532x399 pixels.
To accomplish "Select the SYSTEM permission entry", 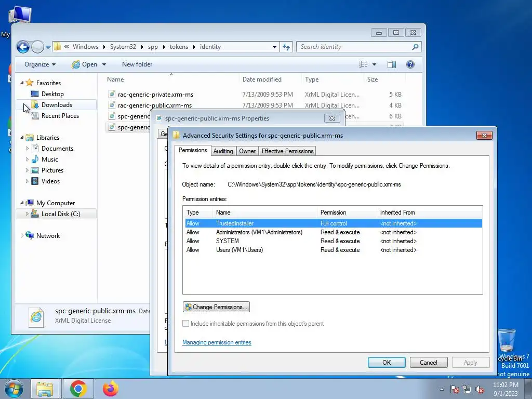I will [333, 241].
